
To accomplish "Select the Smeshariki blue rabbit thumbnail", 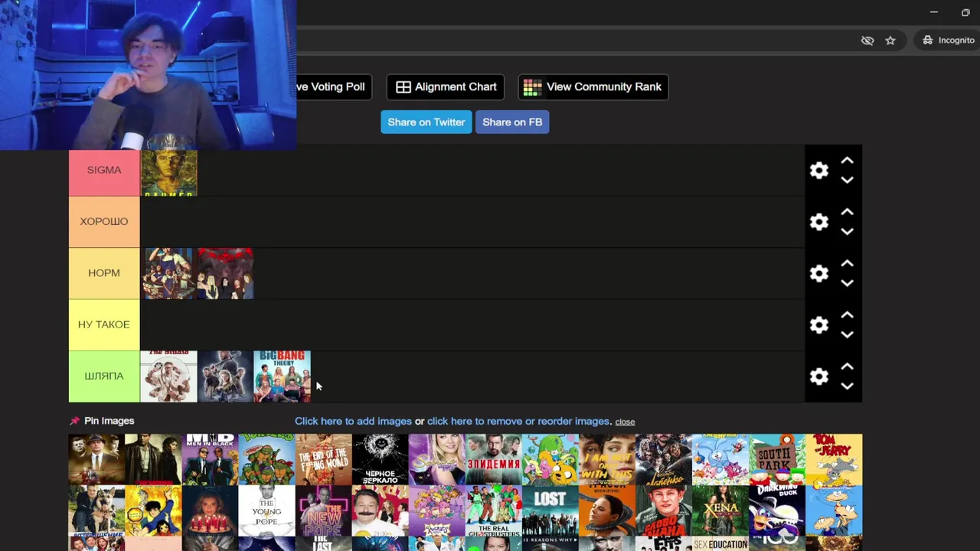I will pyautogui.click(x=720, y=459).
